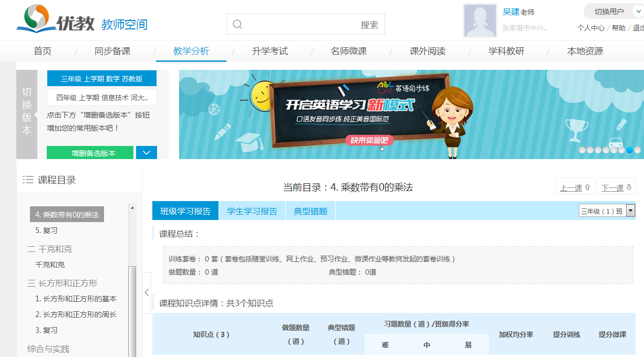
Task: Collapse the sidebar with left arrow handle
Action: [x=147, y=292]
